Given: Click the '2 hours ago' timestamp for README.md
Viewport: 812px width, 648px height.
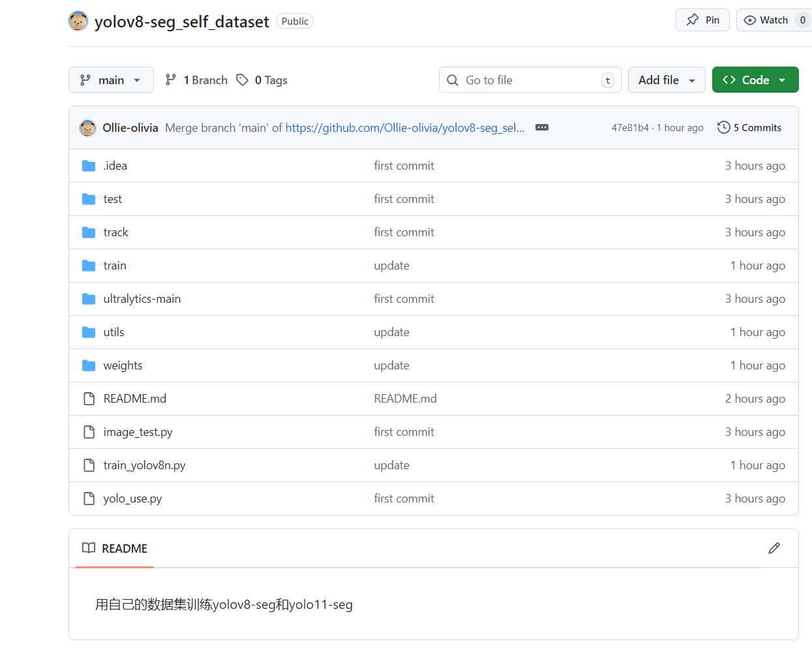Looking at the screenshot, I should (755, 399).
